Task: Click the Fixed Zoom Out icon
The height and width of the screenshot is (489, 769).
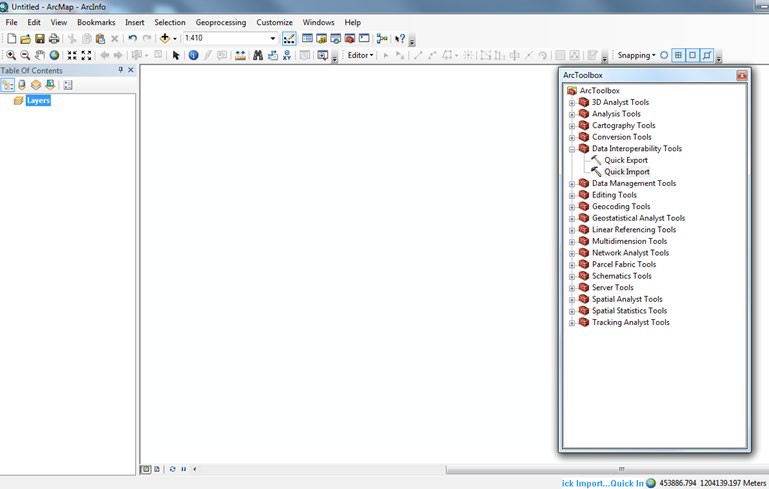Action: pyautogui.click(x=86, y=55)
